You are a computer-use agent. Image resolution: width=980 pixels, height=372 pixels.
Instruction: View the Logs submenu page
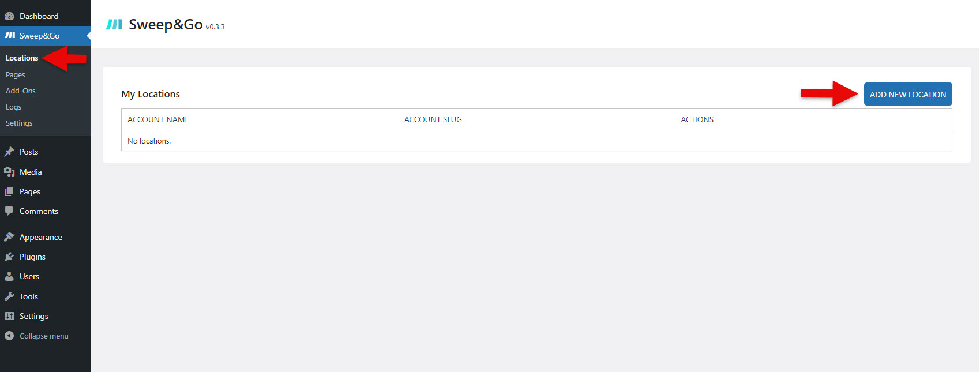(x=14, y=107)
